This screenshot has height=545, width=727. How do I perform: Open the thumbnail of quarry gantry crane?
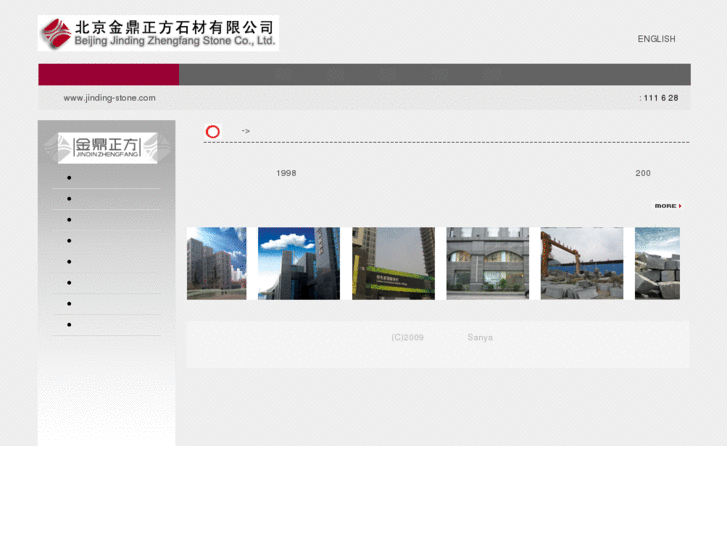coord(582,263)
